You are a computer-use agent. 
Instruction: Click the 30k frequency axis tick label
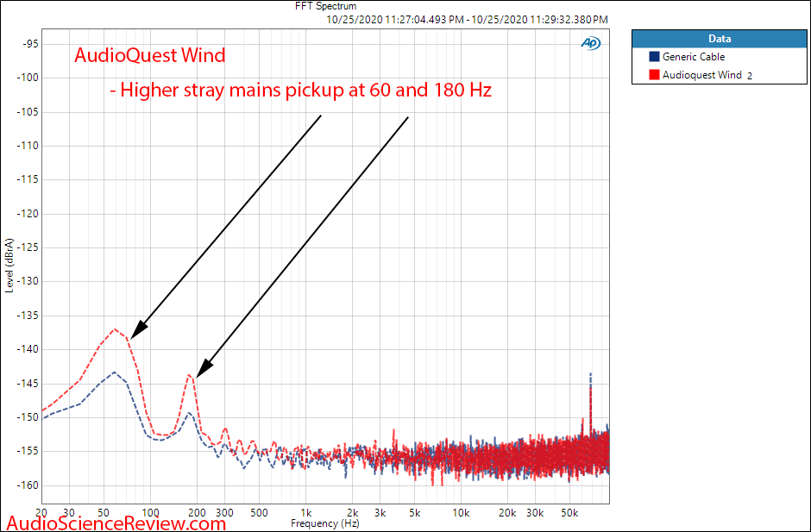point(535,513)
